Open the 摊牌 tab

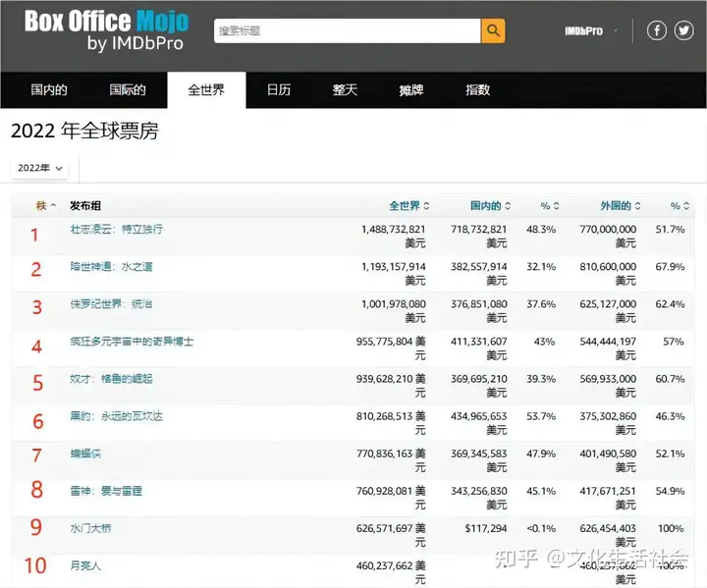pyautogui.click(x=411, y=89)
